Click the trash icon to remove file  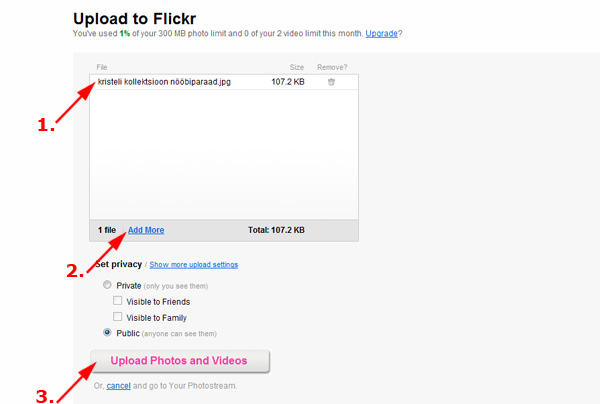coord(331,82)
